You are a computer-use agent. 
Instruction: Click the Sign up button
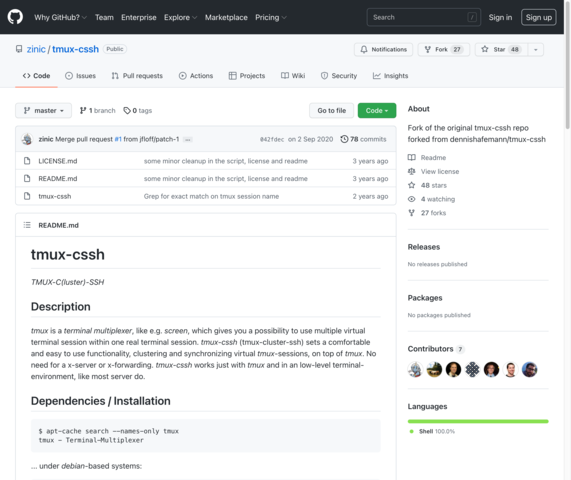pos(539,17)
